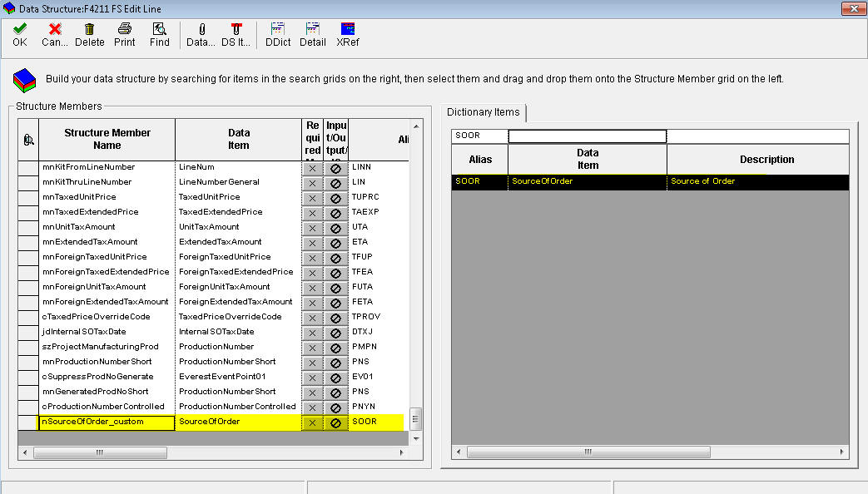Click the Data... paperclip toolbar icon
This screenshot has height=494, width=868.
(201, 35)
